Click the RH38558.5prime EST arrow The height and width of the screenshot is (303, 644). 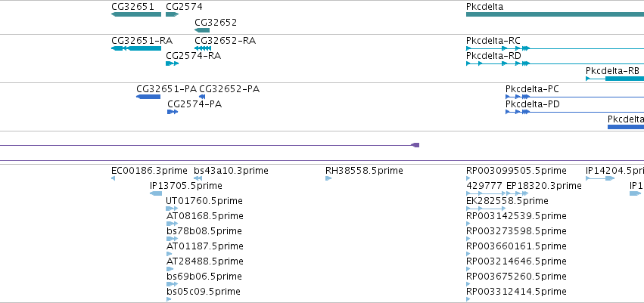pyautogui.click(x=328, y=178)
